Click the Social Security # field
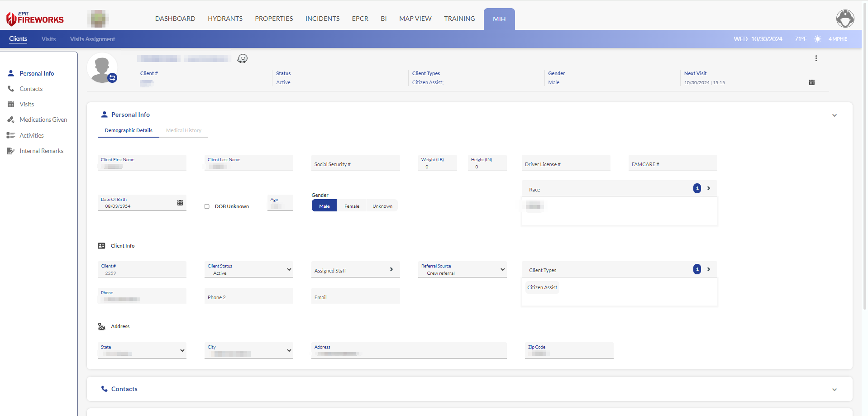The height and width of the screenshot is (416, 868). tap(355, 164)
